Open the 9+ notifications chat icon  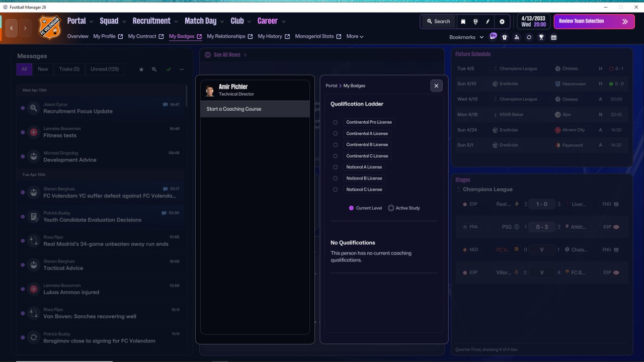point(493,37)
